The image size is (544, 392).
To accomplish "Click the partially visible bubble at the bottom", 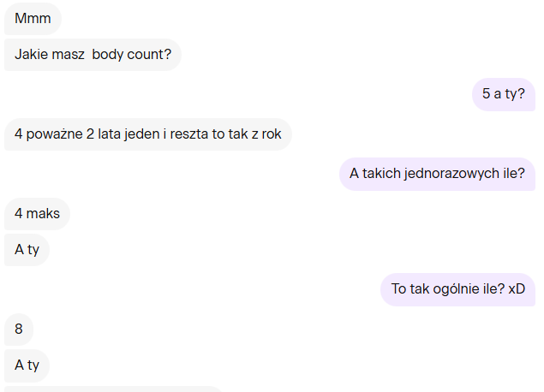I will [x=113, y=389].
